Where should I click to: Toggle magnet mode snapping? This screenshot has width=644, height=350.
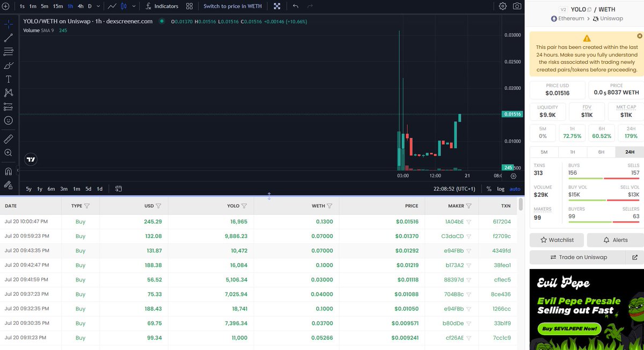point(9,172)
